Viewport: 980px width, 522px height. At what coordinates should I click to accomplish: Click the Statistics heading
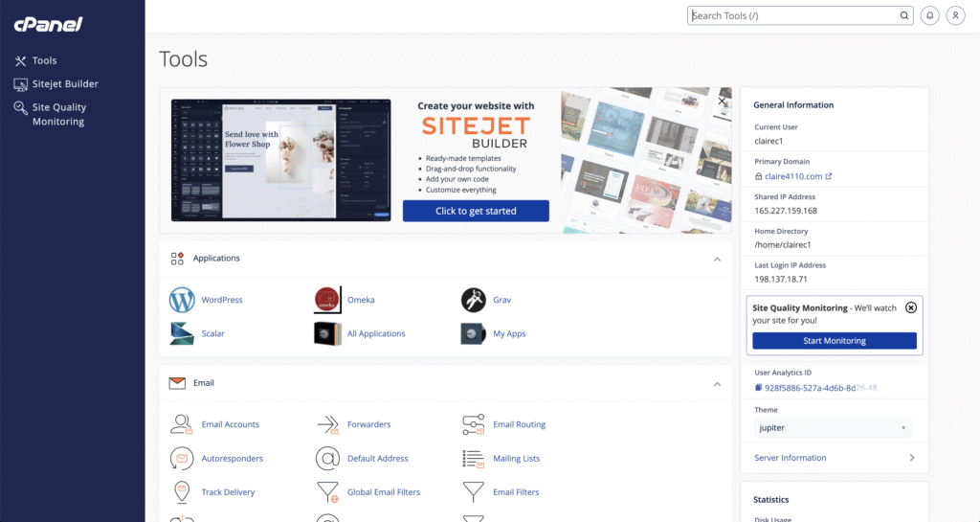pos(770,500)
